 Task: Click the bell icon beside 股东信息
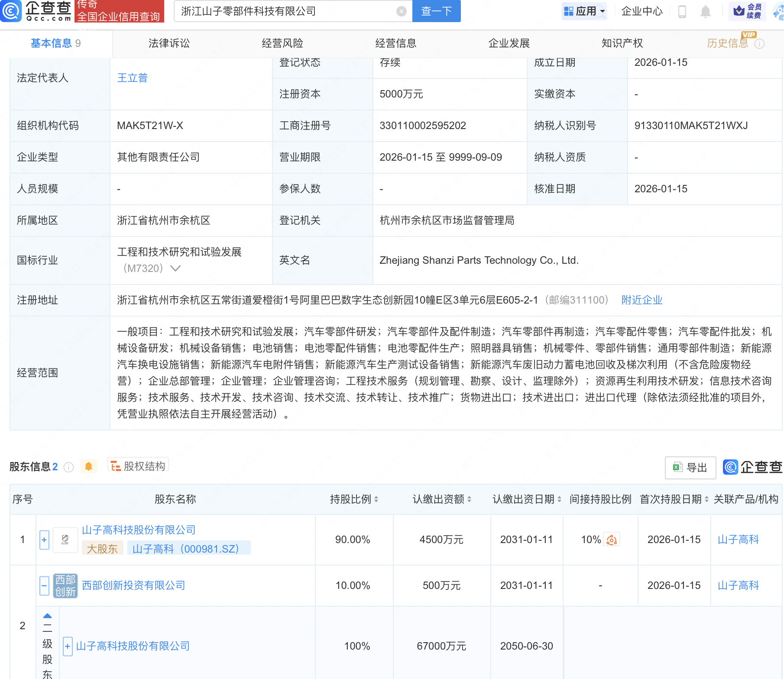point(89,466)
